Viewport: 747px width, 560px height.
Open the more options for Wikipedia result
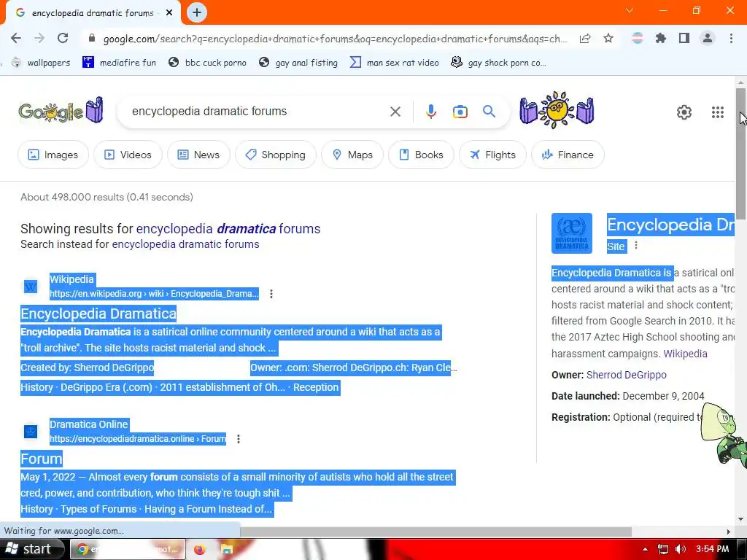pyautogui.click(x=271, y=294)
